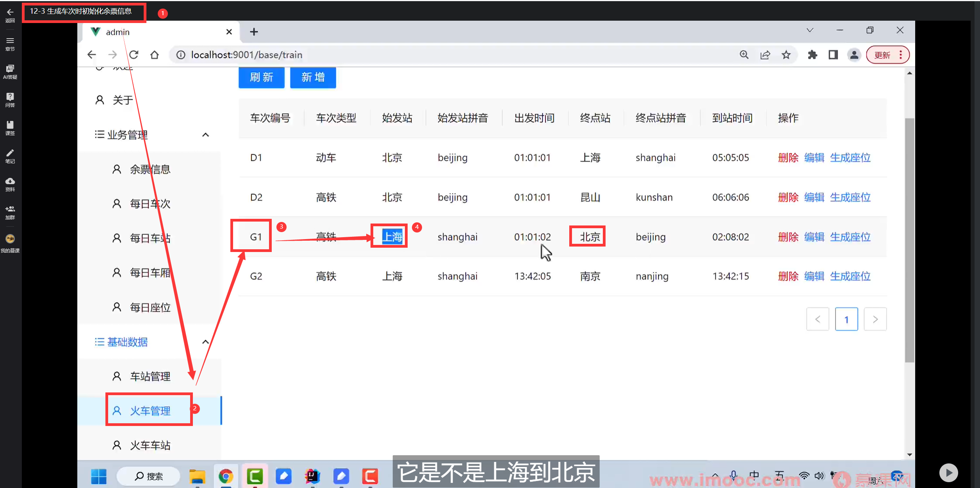Delete train G2 via 删除

point(788,276)
